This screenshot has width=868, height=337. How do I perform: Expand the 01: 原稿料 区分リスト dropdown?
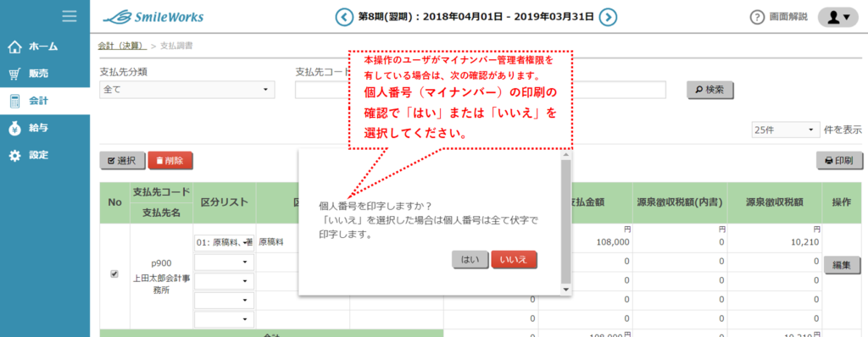[x=224, y=242]
